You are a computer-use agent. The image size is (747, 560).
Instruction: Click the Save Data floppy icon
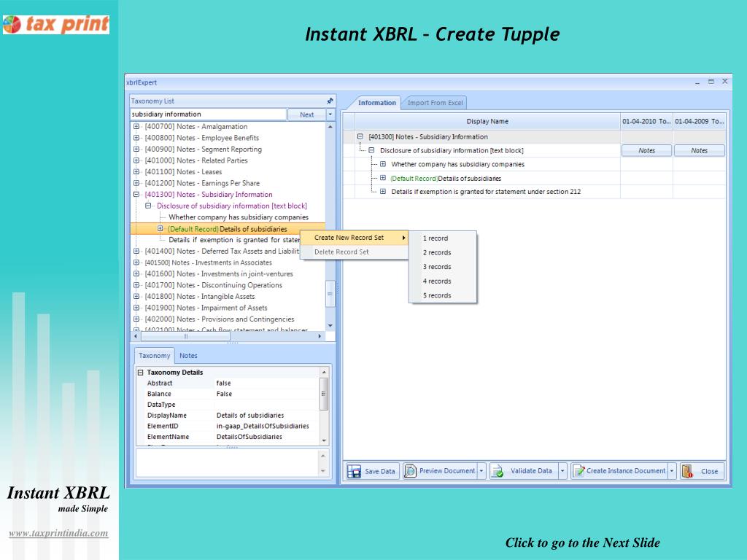pos(354,471)
